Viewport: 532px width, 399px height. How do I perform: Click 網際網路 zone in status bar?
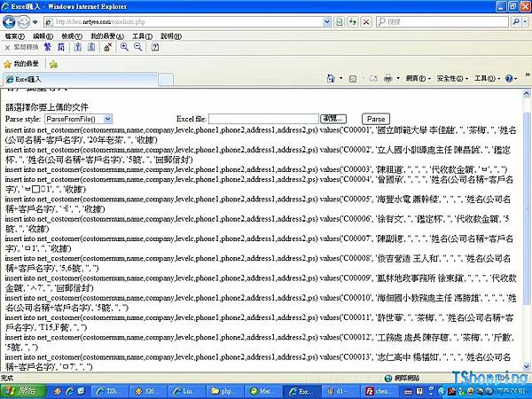402,378
